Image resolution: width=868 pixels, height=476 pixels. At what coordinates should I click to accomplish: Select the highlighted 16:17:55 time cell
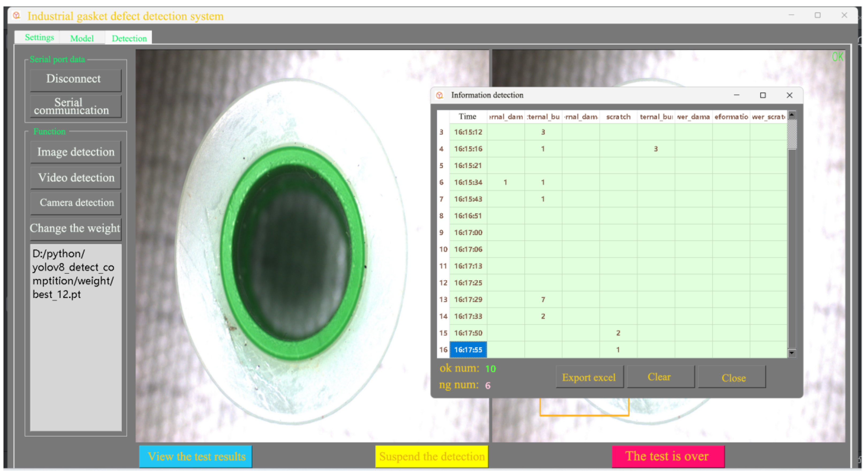468,349
